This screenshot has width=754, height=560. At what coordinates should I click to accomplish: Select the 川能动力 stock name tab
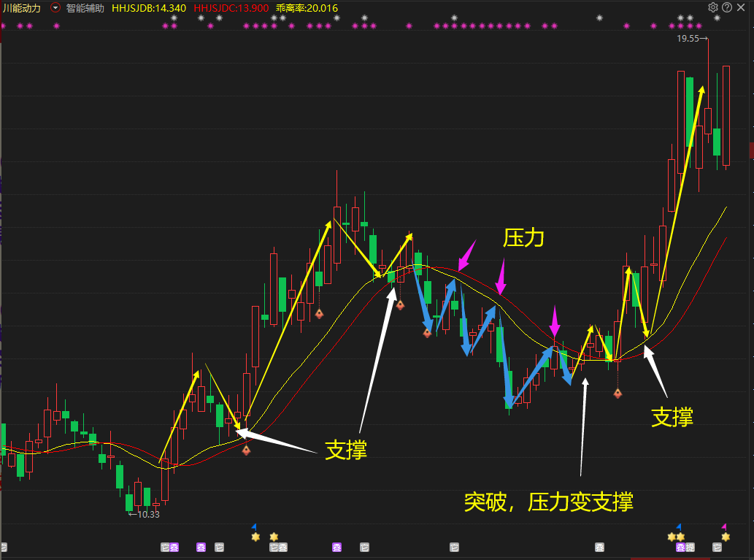tap(22, 7)
